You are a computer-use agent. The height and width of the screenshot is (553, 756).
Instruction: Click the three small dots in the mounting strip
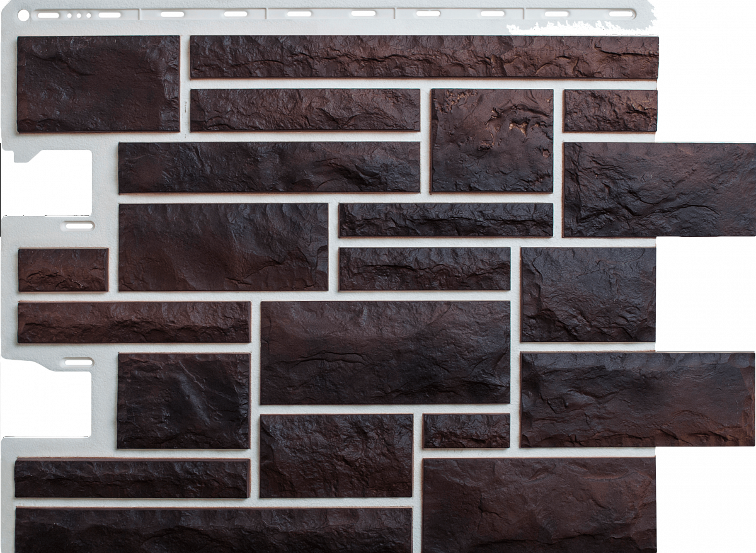(x=78, y=14)
